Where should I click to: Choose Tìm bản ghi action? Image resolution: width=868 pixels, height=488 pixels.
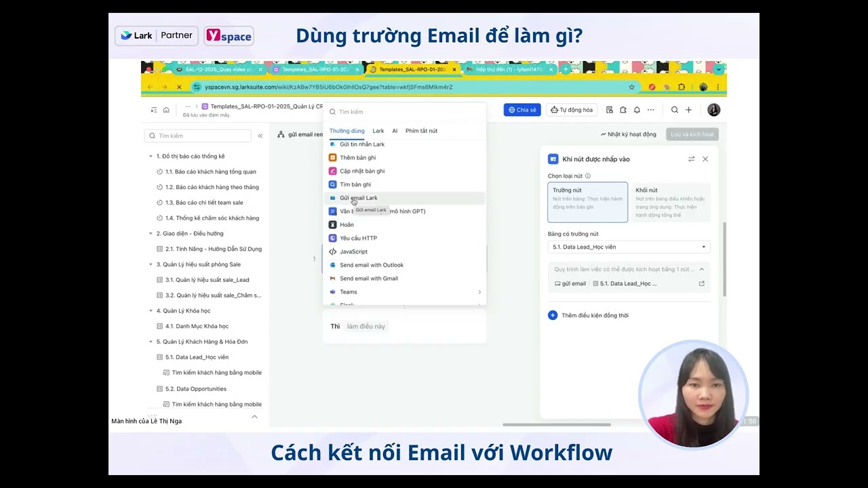click(x=404, y=184)
